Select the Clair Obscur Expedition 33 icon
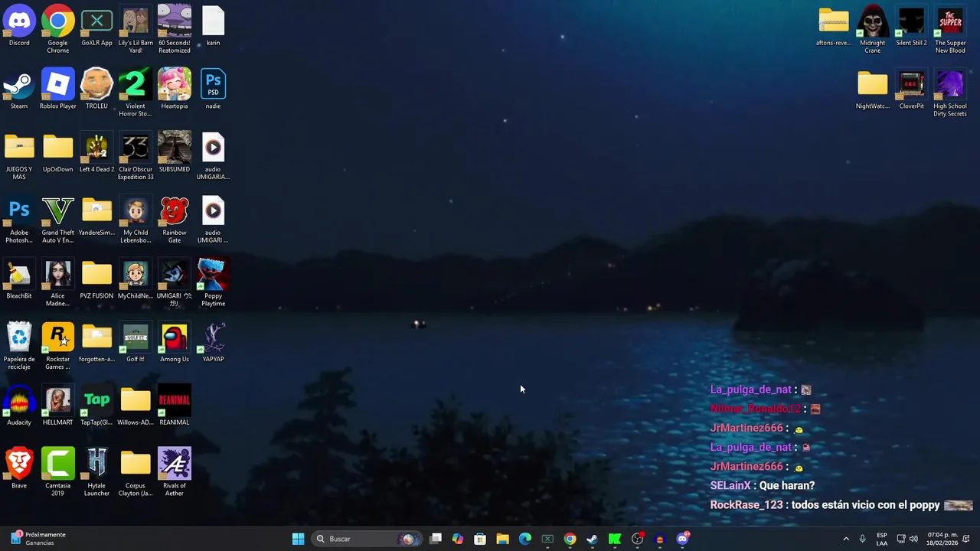 [x=136, y=156]
